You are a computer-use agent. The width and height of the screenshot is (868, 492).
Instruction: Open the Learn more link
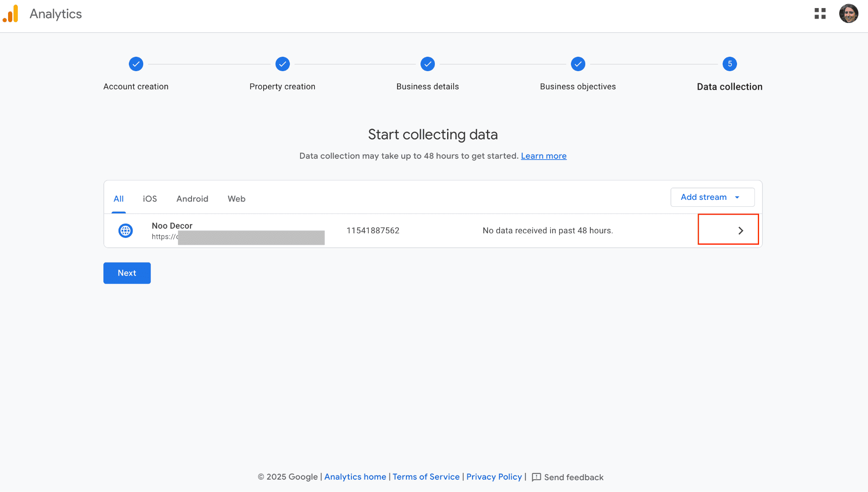coord(543,156)
